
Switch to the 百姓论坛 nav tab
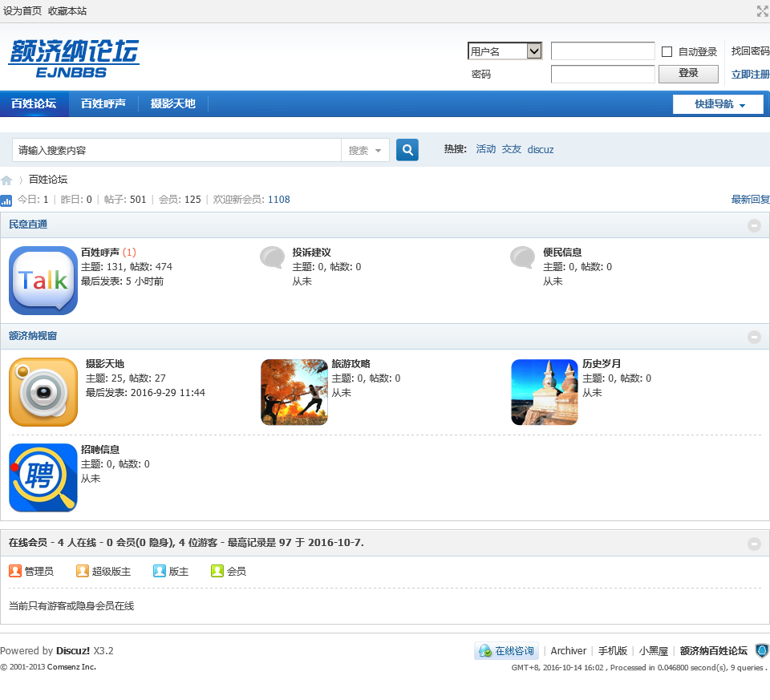34,103
